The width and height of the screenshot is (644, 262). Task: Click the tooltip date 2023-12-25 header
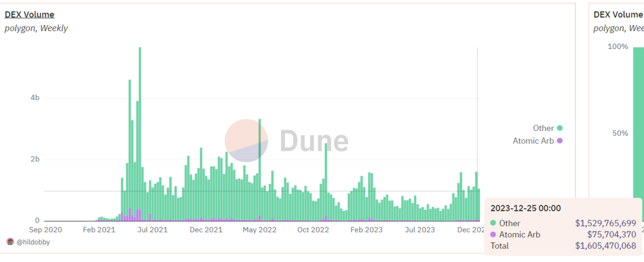pyautogui.click(x=525, y=208)
